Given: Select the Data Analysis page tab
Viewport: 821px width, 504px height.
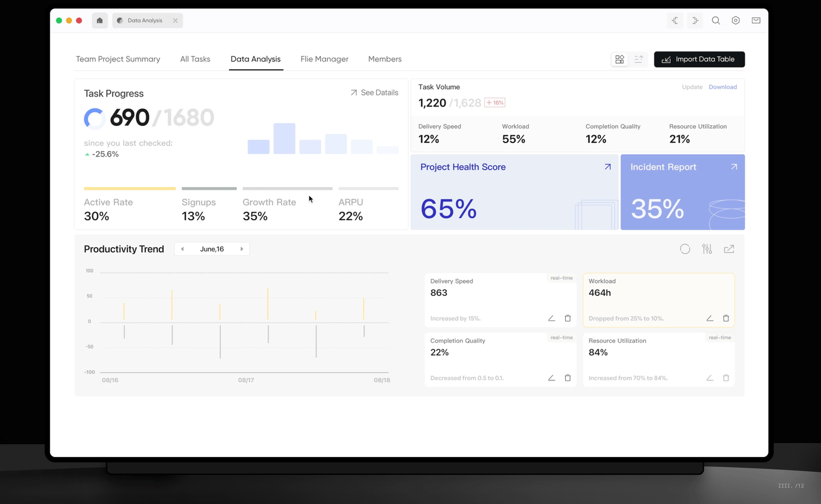Looking at the screenshot, I should tap(256, 59).
